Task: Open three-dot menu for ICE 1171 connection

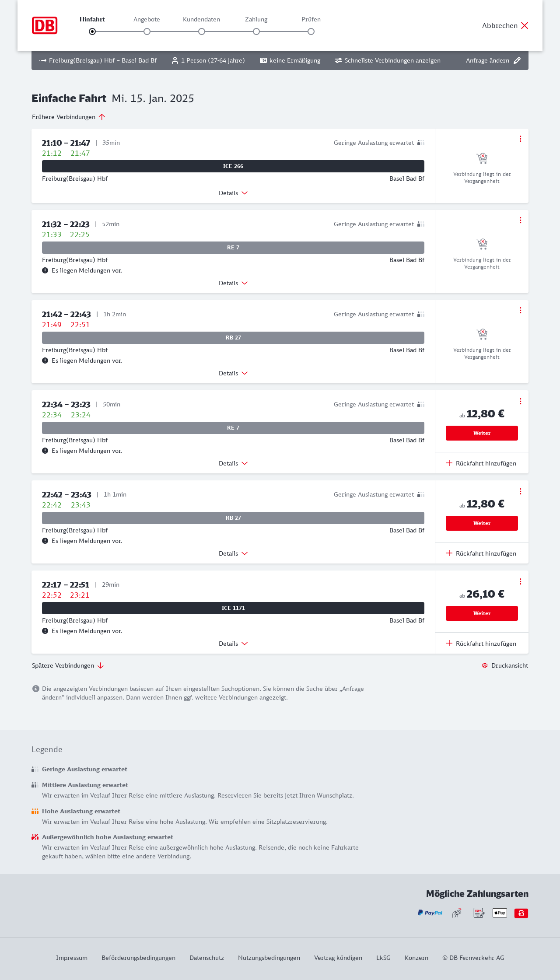Action: [520, 581]
